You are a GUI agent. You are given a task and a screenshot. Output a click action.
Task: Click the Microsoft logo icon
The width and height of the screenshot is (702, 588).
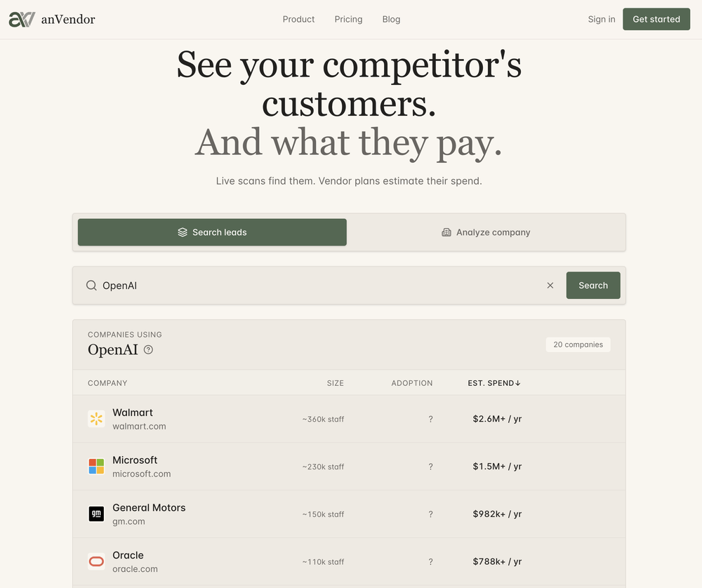pos(96,467)
